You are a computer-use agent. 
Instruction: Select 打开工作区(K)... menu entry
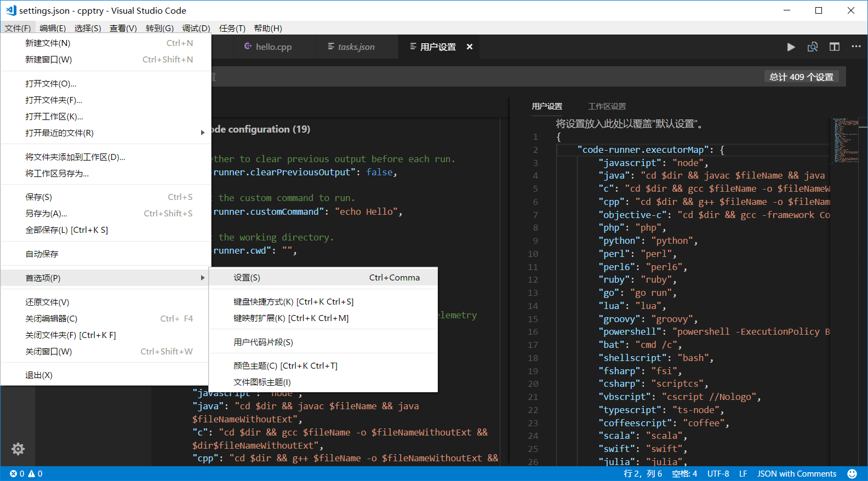pos(106,117)
